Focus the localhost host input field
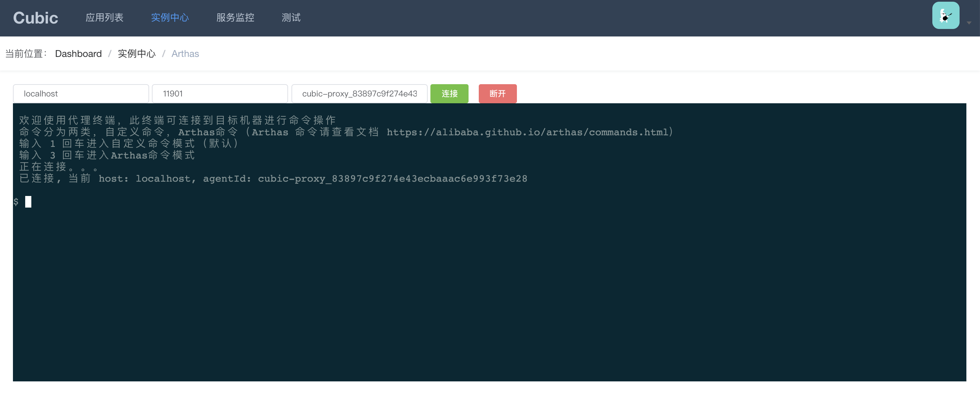The height and width of the screenshot is (394, 980). coord(81,94)
